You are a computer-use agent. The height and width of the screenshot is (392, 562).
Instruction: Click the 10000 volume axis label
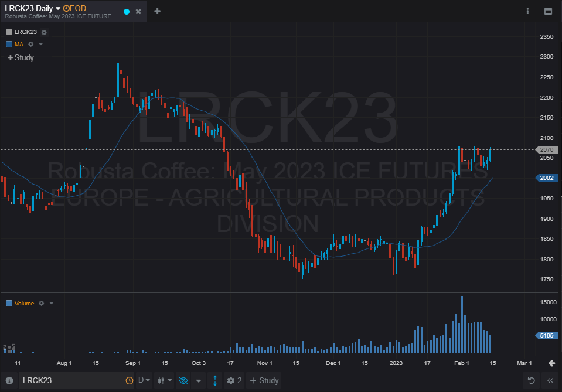549,319
